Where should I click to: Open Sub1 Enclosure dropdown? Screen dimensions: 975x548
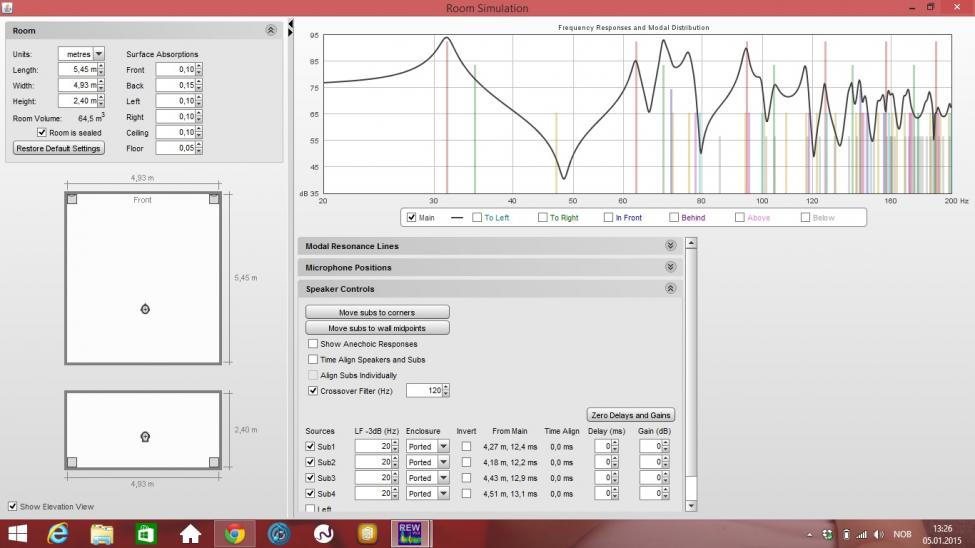point(443,446)
